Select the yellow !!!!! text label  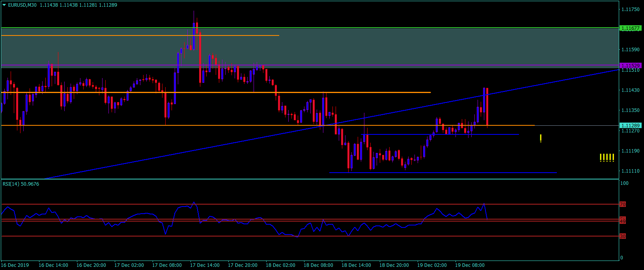click(x=607, y=158)
